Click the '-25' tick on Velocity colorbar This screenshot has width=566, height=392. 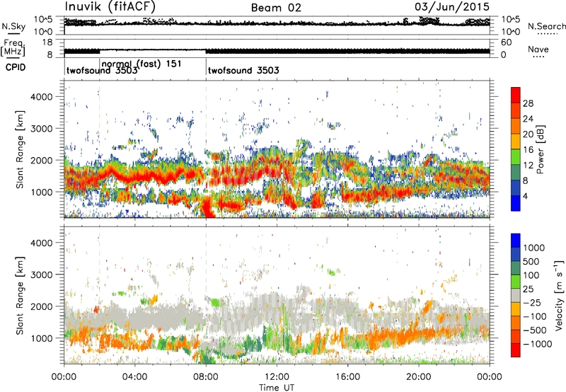532,303
